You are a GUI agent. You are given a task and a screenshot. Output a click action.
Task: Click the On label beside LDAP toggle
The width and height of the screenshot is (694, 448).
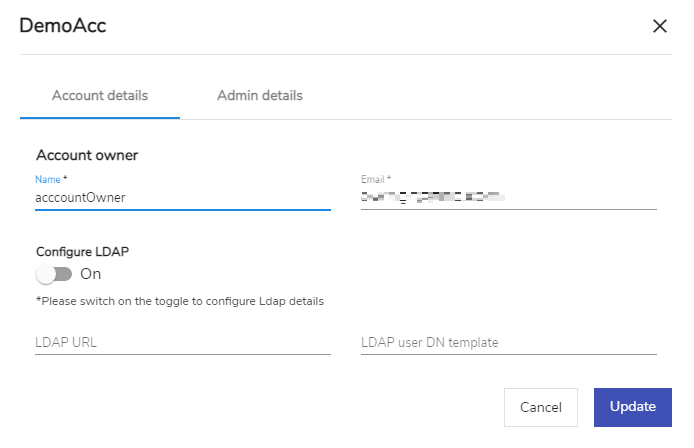click(91, 274)
